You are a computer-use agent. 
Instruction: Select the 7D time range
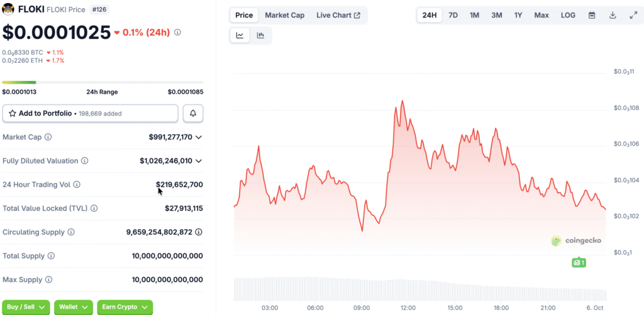[453, 15]
